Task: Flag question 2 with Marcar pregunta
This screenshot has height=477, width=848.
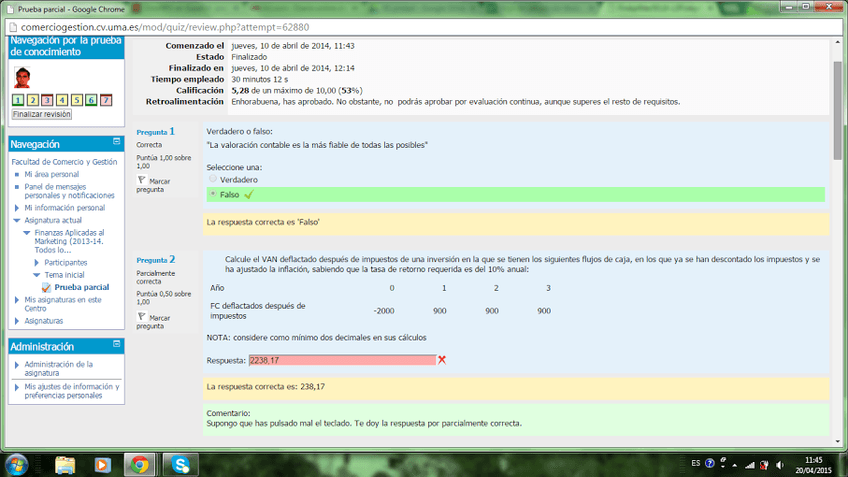Action: click(x=154, y=322)
